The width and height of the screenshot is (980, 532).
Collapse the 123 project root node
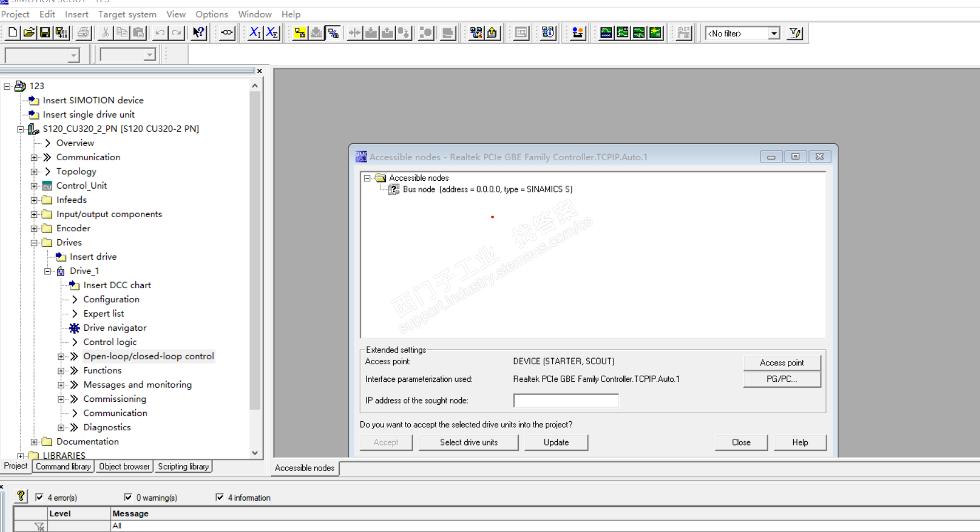(x=7, y=86)
